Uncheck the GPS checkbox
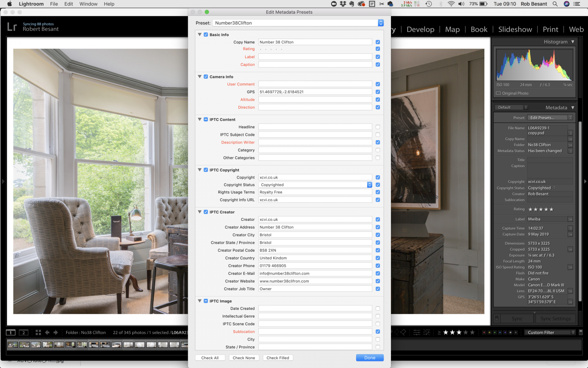This screenshot has height=368, width=588. [378, 92]
